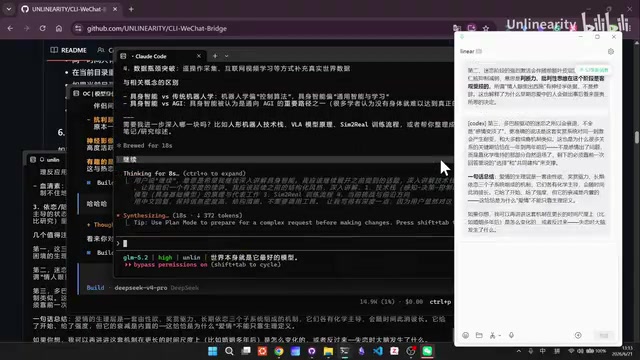Click the Send button in WeChat

604,335
